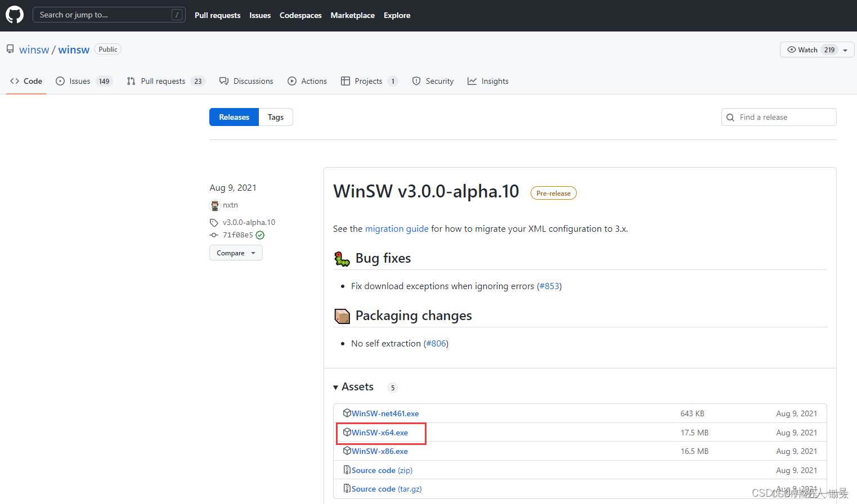Open Issues in top navigation bar

pyautogui.click(x=260, y=15)
